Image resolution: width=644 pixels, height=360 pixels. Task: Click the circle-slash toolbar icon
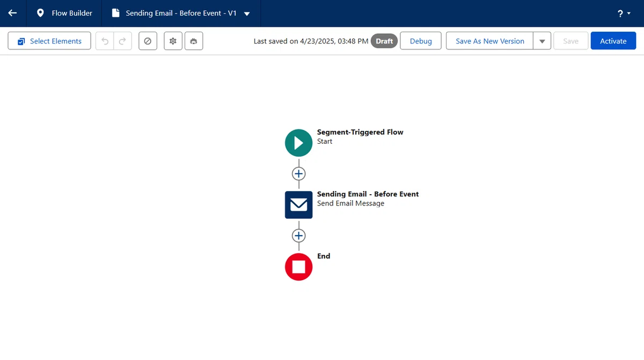pyautogui.click(x=148, y=41)
